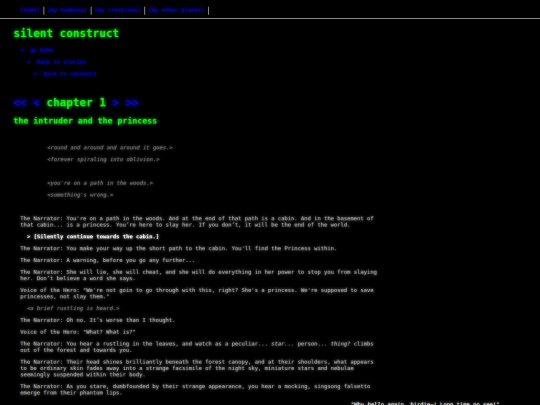Click the Hero line 'What? What is?'
This screenshot has width=540, height=405.
pos(78,332)
